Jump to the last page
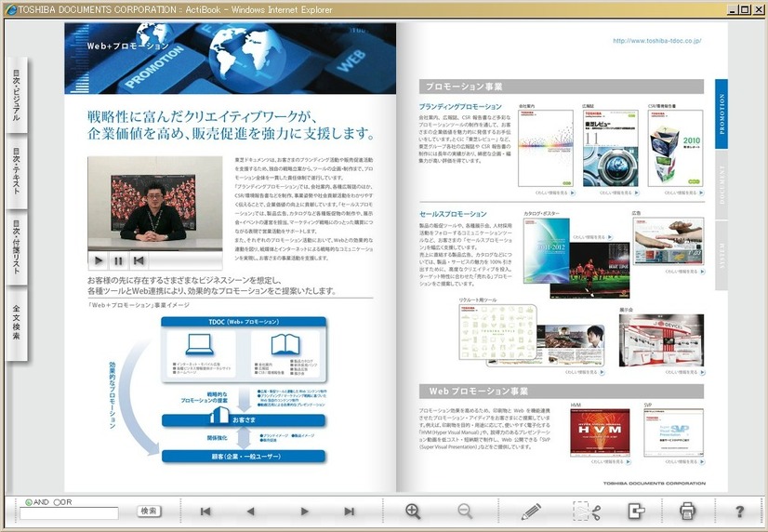The width and height of the screenshot is (768, 532). tap(350, 512)
